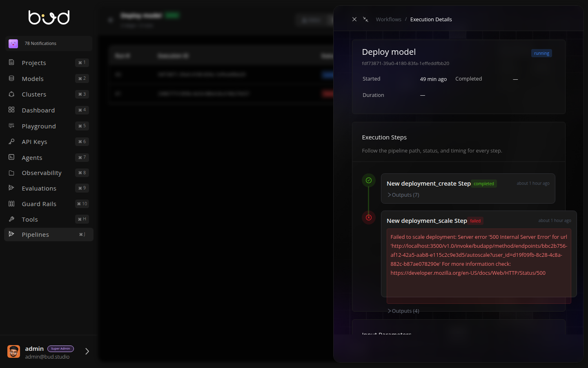Select the Pipelines entry in the sidebar
This screenshot has height=368, width=588.
35,234
